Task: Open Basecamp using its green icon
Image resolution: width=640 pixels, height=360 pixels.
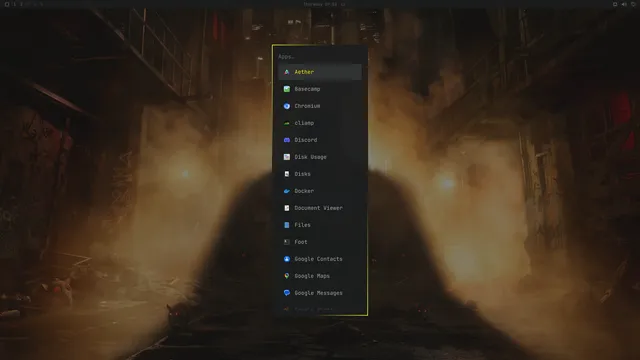Action: click(287, 89)
